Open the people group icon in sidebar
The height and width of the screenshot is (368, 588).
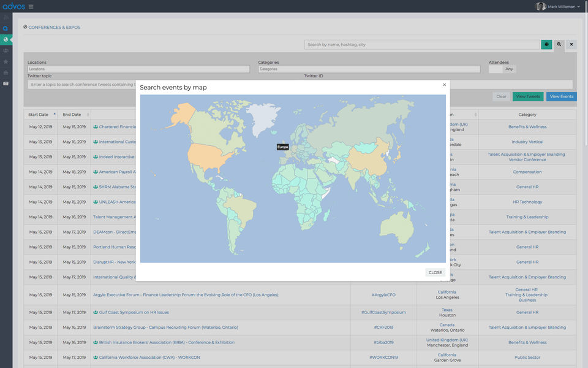[6, 50]
